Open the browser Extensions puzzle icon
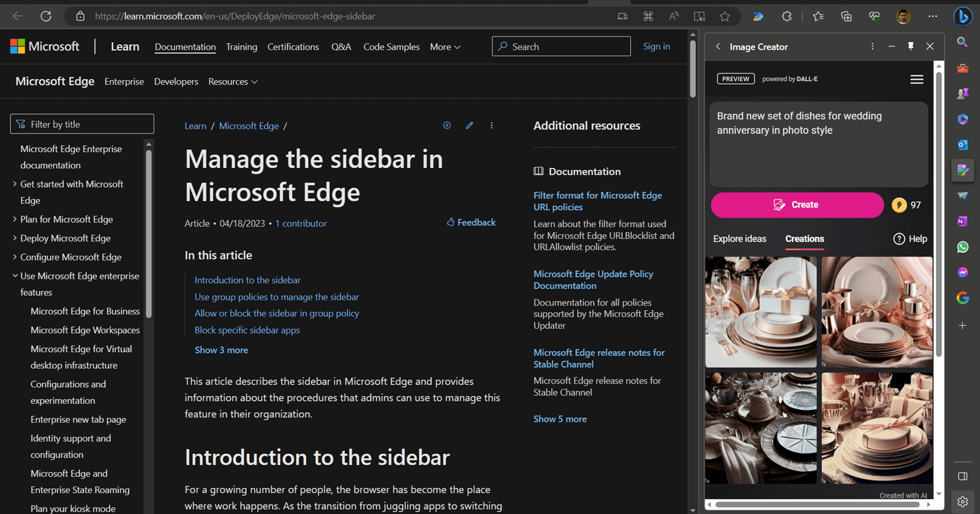This screenshot has height=514, width=980. 786,17
